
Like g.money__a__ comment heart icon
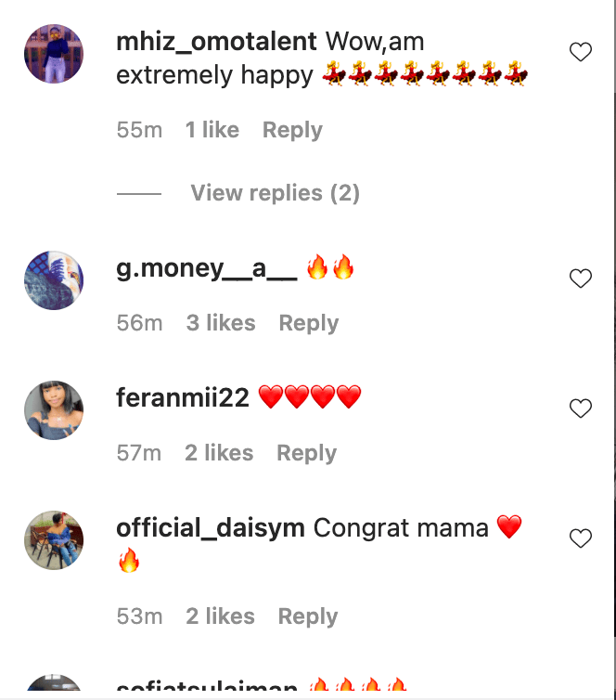[580, 279]
